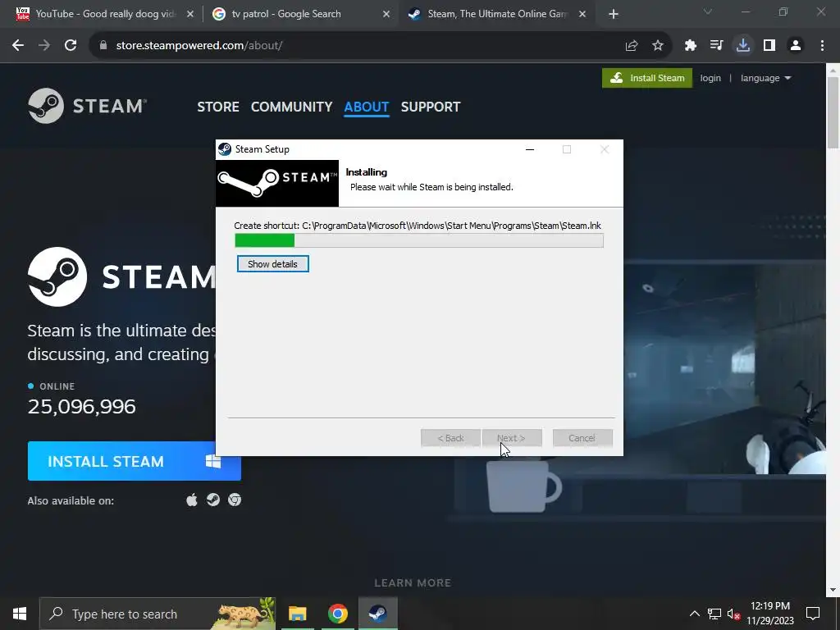Viewport: 840px width, 630px height.
Task: Click the Chromebook download icon
Action: click(x=235, y=500)
